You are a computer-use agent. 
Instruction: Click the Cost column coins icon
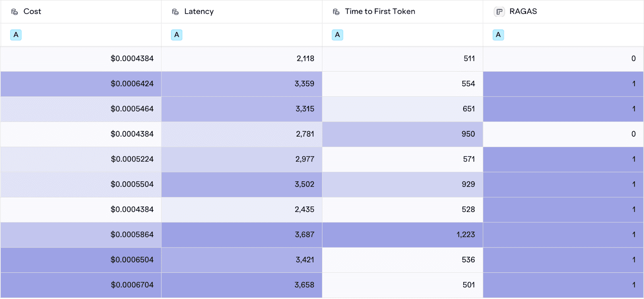click(x=14, y=12)
